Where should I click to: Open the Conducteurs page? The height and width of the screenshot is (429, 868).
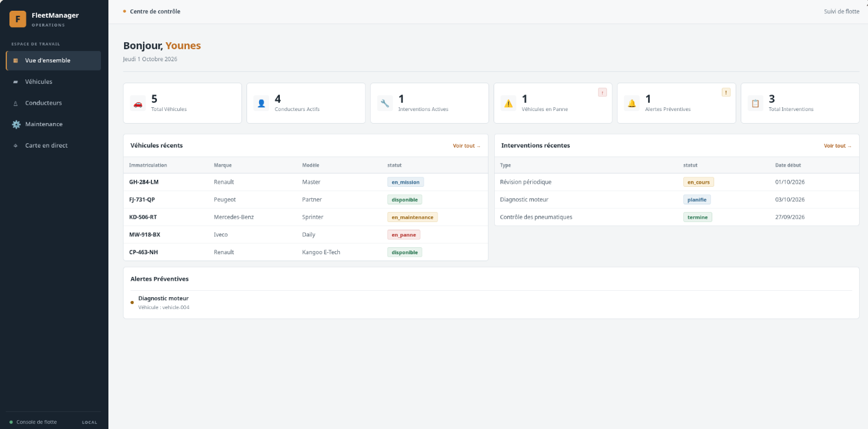point(54,103)
